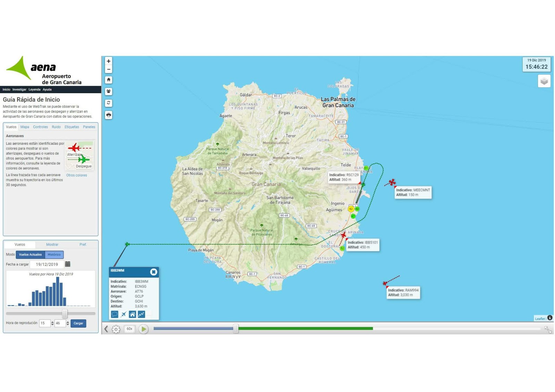Click the Leaflet attribution link
This screenshot has height=392, width=555.
click(539, 318)
